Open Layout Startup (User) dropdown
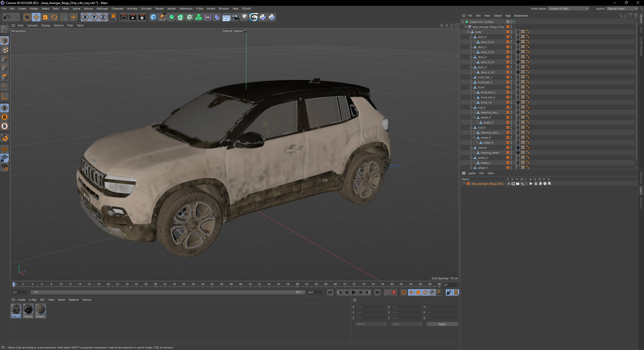This screenshot has height=350, width=644. click(623, 9)
